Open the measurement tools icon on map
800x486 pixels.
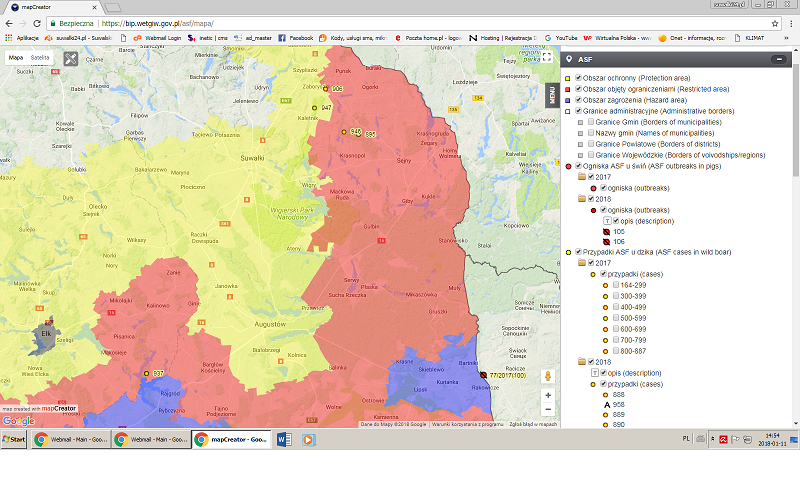click(71, 58)
